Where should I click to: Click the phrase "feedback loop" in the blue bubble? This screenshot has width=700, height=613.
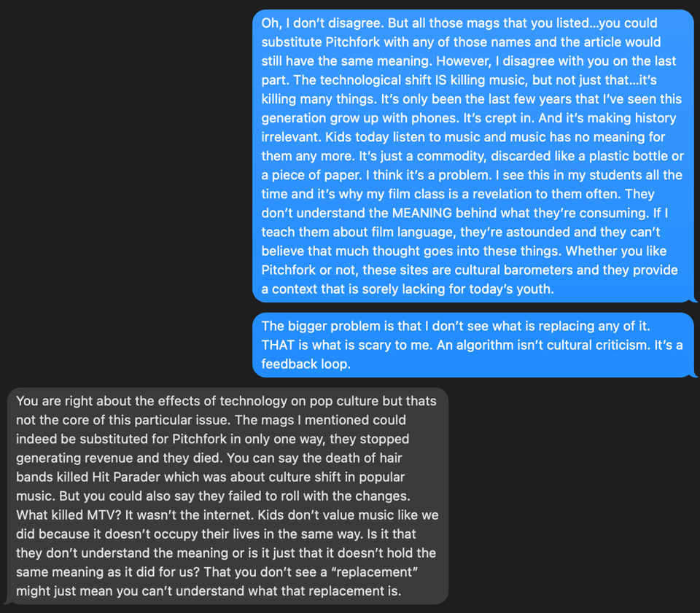pyautogui.click(x=306, y=364)
